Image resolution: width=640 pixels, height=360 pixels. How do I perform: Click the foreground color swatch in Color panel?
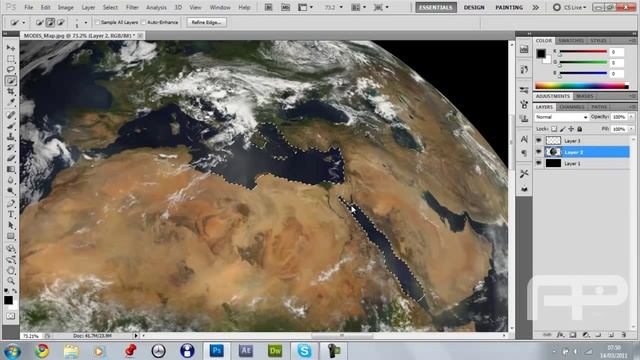(541, 53)
